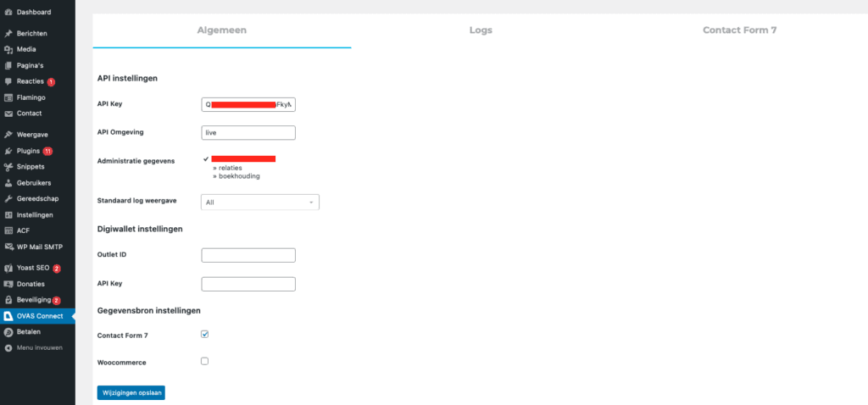
Task: Switch to the Algemeen tab
Action: (x=222, y=31)
